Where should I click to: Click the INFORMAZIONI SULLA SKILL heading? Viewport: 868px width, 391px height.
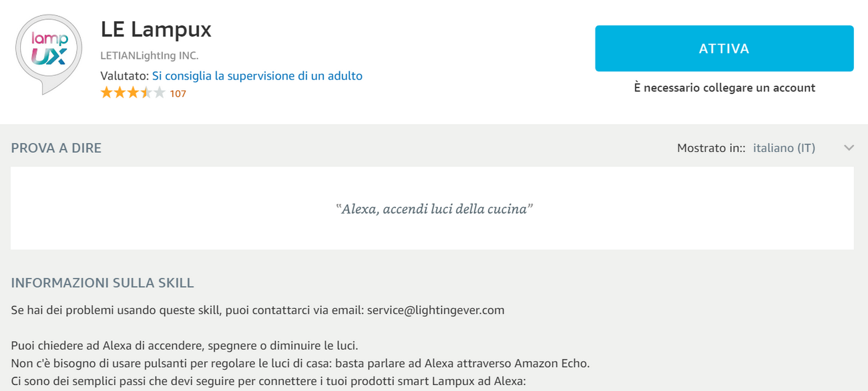tap(102, 283)
